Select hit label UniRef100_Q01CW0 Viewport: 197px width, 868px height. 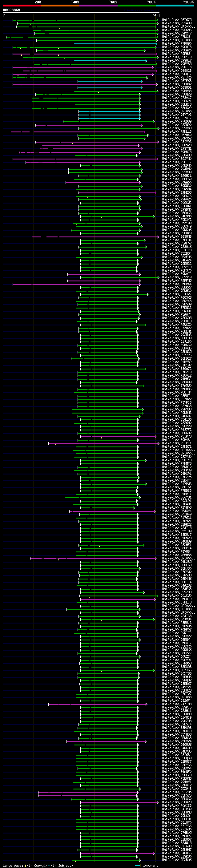[x=177, y=596]
